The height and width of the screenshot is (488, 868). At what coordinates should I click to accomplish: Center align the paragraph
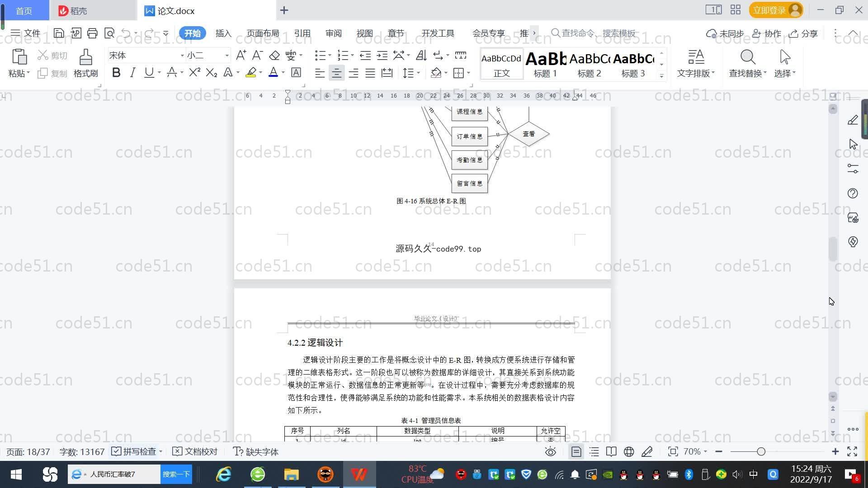pos(336,73)
